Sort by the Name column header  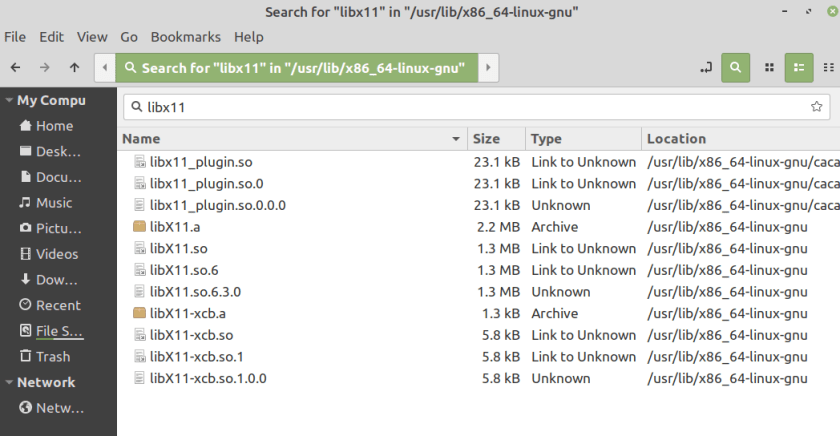292,139
